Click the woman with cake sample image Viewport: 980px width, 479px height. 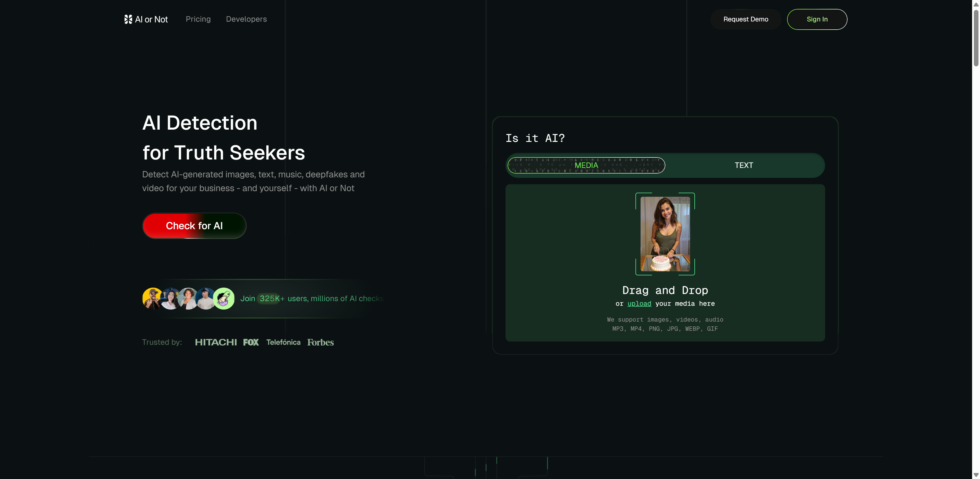(x=665, y=234)
